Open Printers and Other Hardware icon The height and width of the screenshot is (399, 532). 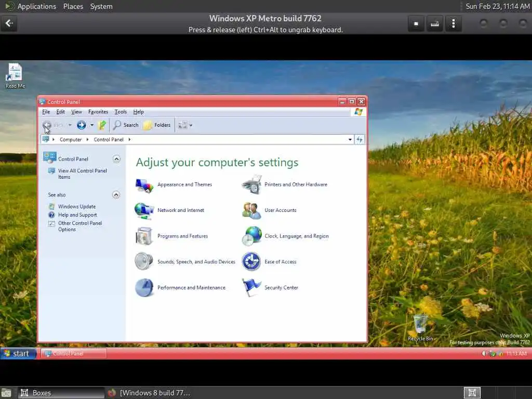click(252, 184)
